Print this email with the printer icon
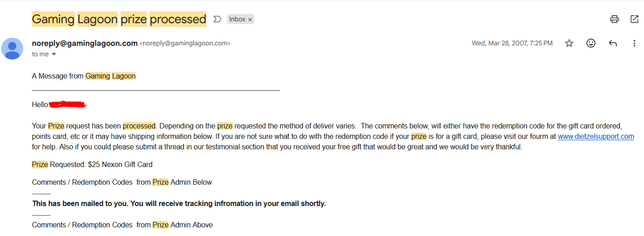This screenshot has height=236, width=644. 614,19
